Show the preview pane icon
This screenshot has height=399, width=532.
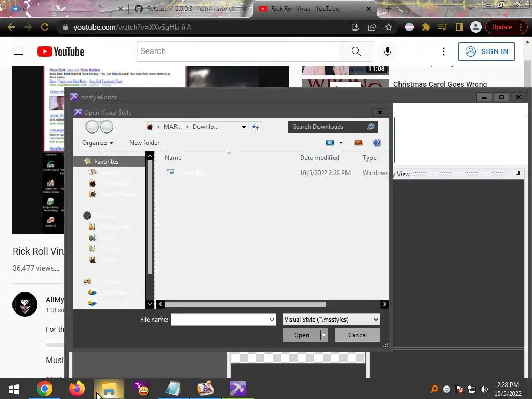358,143
